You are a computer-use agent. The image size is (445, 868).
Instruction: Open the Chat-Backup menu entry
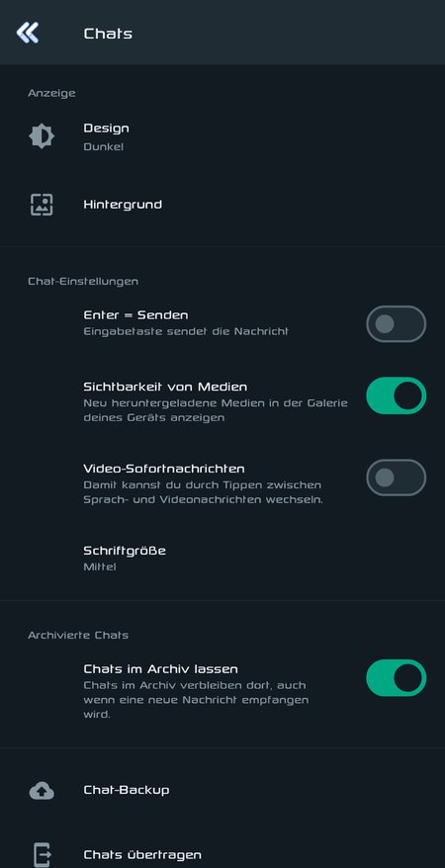pyautogui.click(x=222, y=790)
